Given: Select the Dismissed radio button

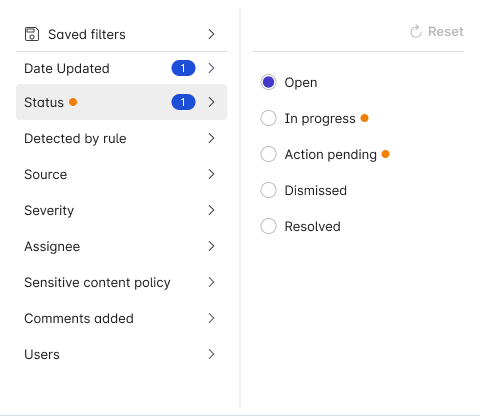Looking at the screenshot, I should (268, 190).
